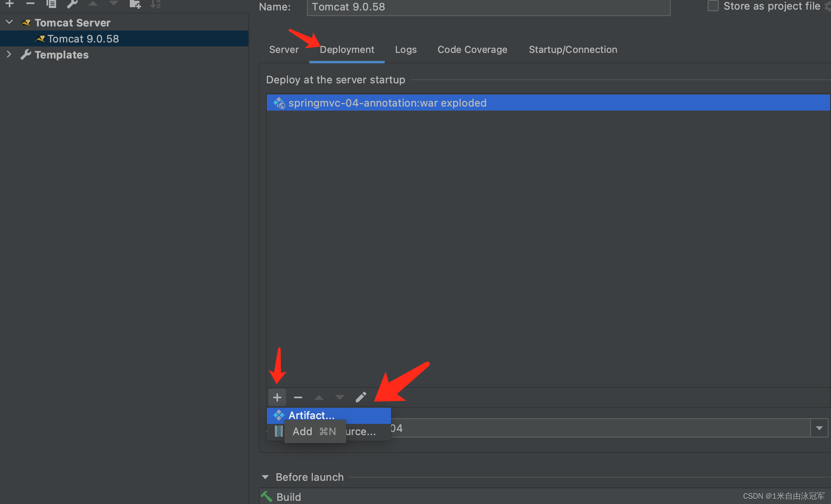Remove deployment with the minus button
This screenshot has height=504, width=831.
click(x=298, y=397)
